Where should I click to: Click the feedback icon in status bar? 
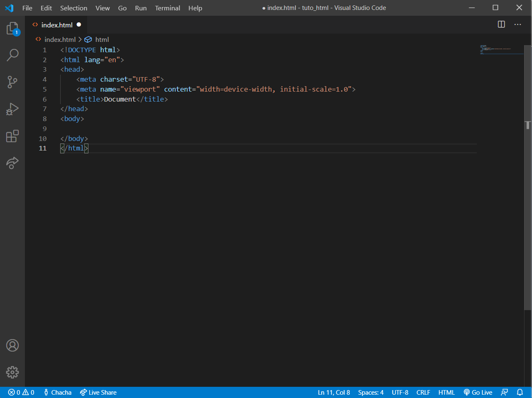point(504,392)
